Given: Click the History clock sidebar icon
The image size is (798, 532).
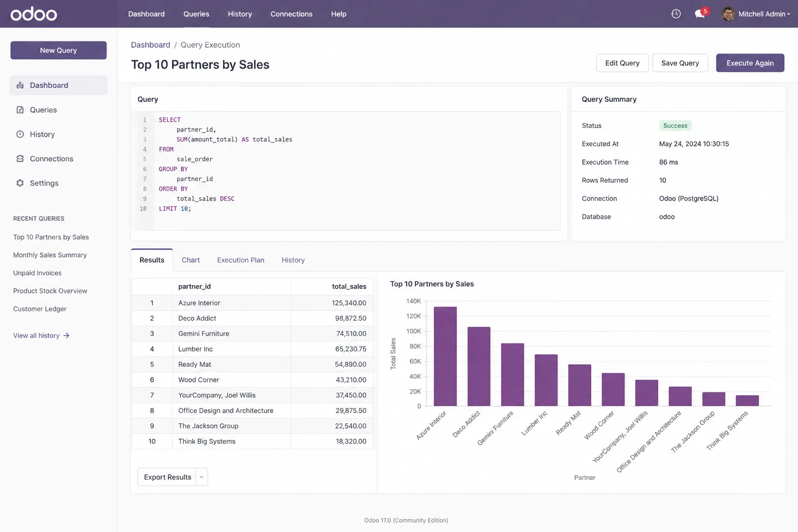Looking at the screenshot, I should [20, 134].
